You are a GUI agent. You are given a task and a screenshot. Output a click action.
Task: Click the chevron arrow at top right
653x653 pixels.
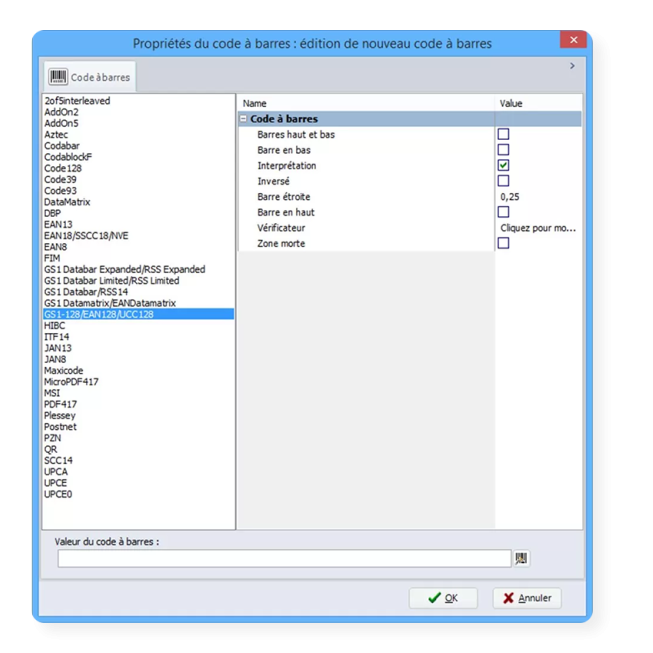click(572, 66)
